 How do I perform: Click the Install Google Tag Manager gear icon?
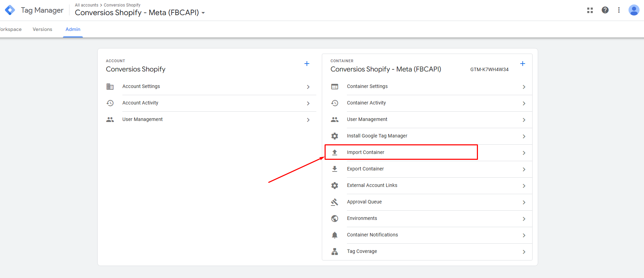[335, 136]
